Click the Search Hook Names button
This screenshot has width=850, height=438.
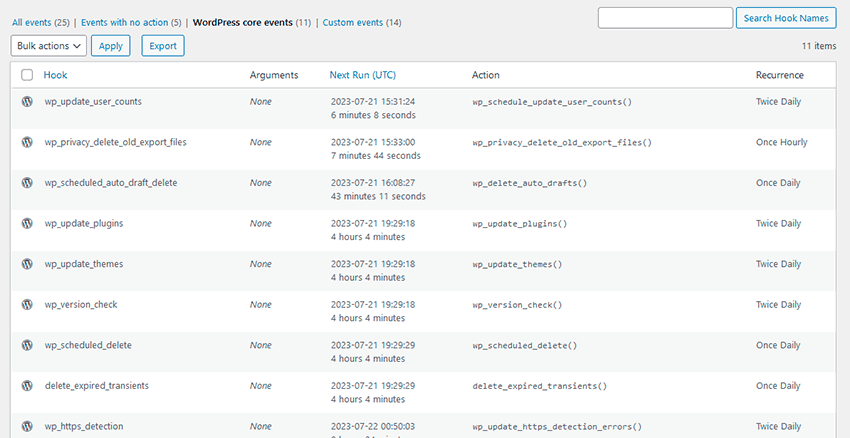[786, 18]
